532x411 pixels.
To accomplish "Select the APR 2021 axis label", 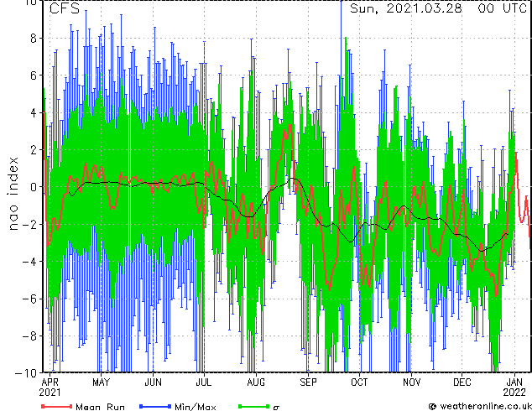I will (x=50, y=388).
